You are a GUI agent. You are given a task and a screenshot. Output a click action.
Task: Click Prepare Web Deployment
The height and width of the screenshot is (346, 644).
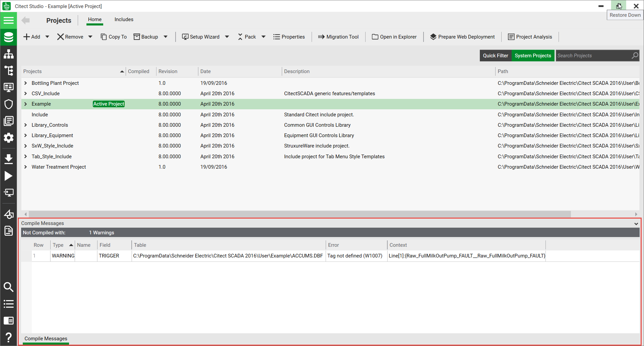click(x=462, y=37)
